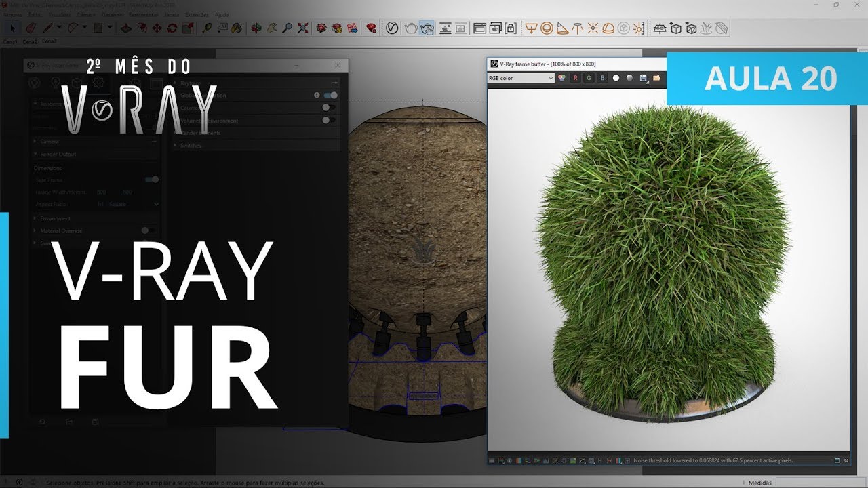Start render with the teapot icon
Screen dimensions: 868x488
(x=411, y=28)
